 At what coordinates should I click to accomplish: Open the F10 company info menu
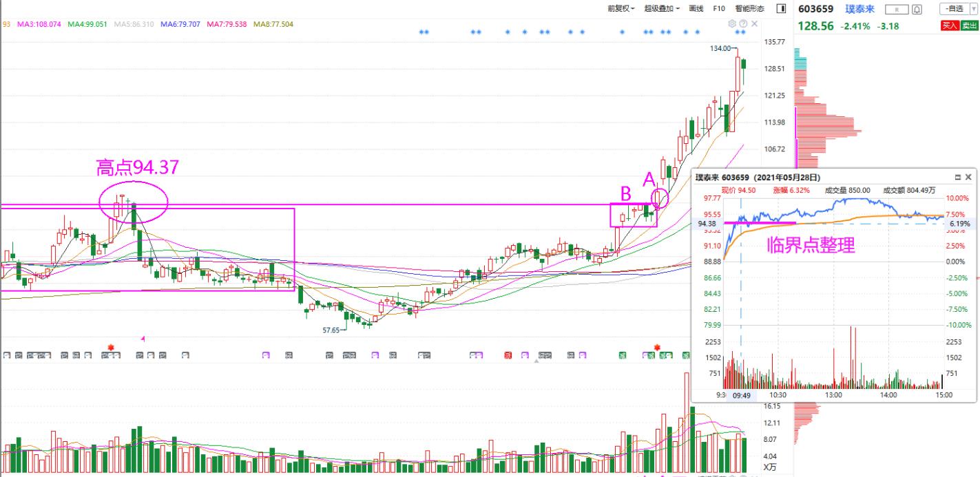pos(719,9)
